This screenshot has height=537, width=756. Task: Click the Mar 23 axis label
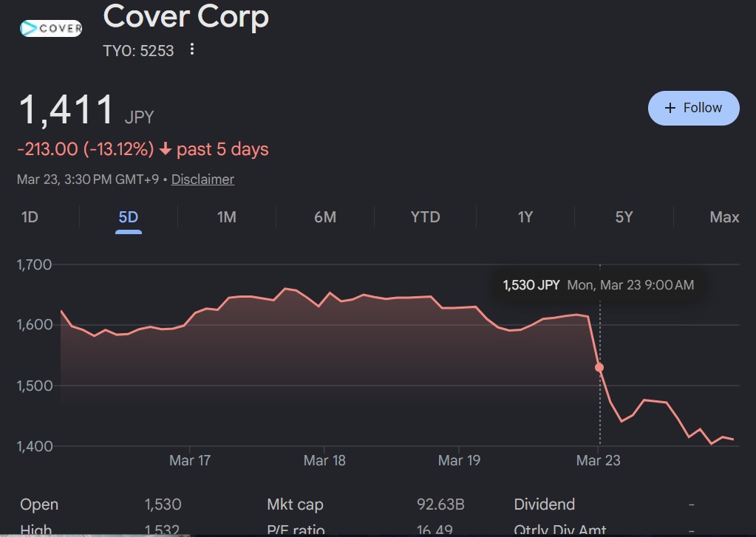(x=599, y=460)
